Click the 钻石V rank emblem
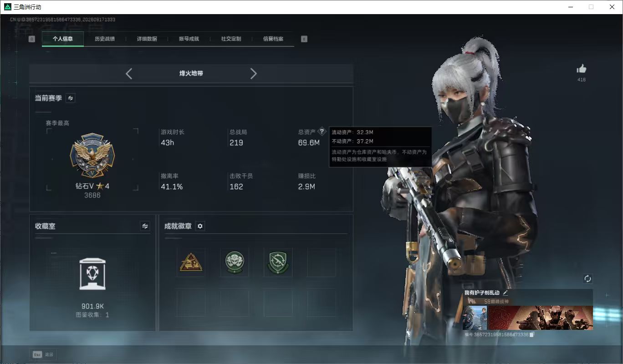This screenshot has width=623, height=364. [x=92, y=156]
